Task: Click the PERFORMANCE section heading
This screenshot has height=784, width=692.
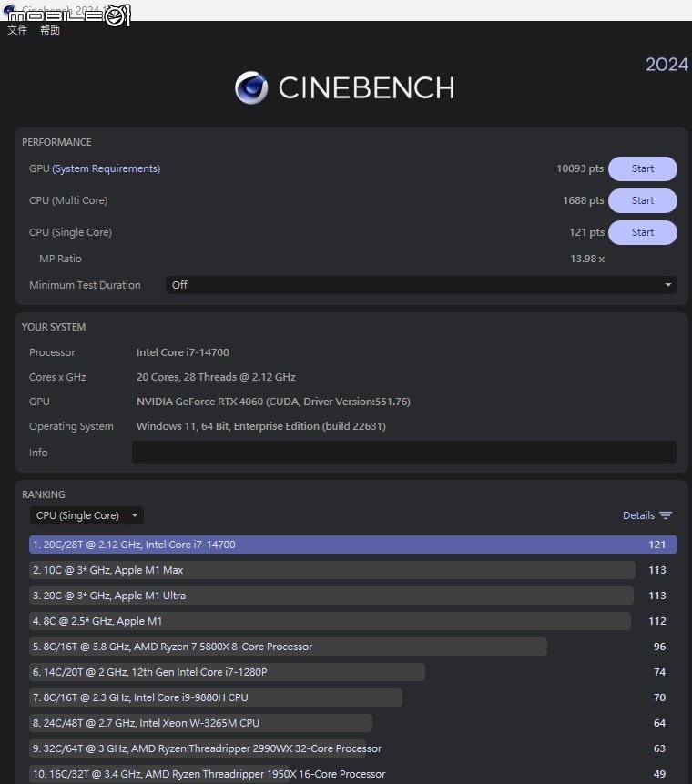Action: [x=56, y=142]
